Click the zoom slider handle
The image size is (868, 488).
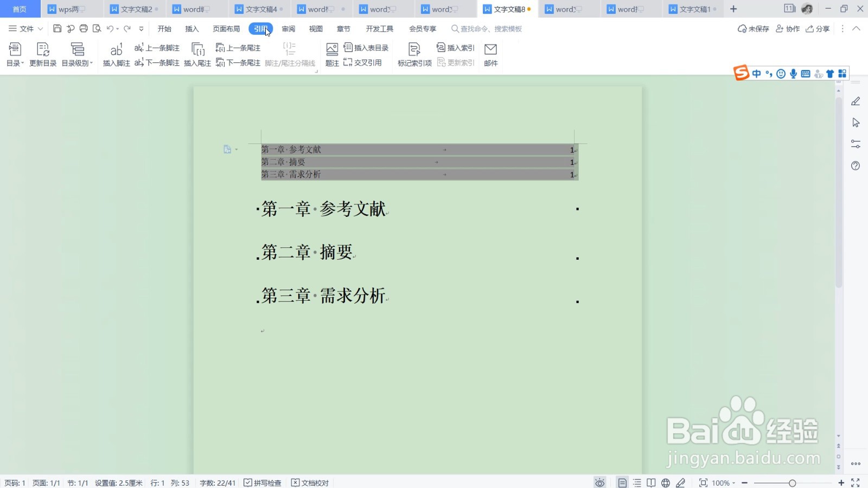(x=792, y=483)
